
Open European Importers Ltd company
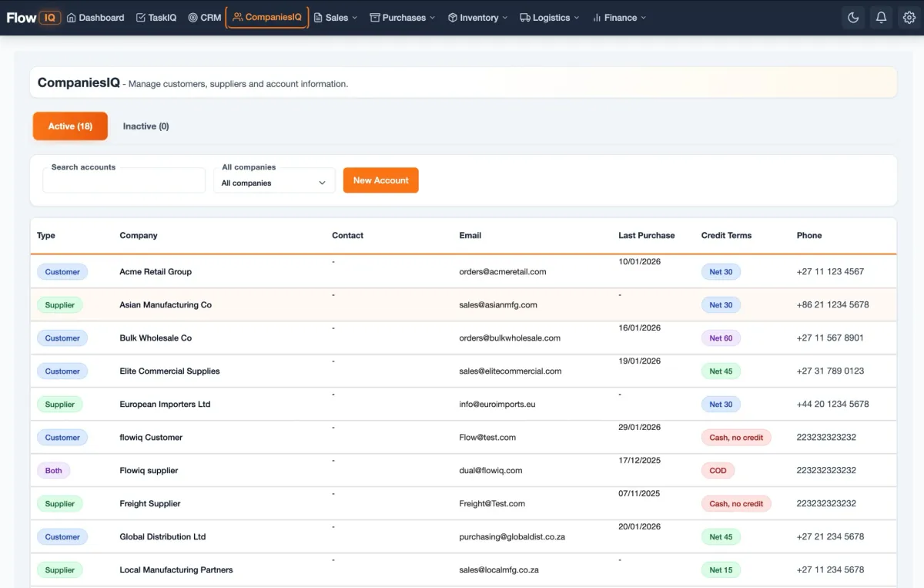(x=165, y=405)
